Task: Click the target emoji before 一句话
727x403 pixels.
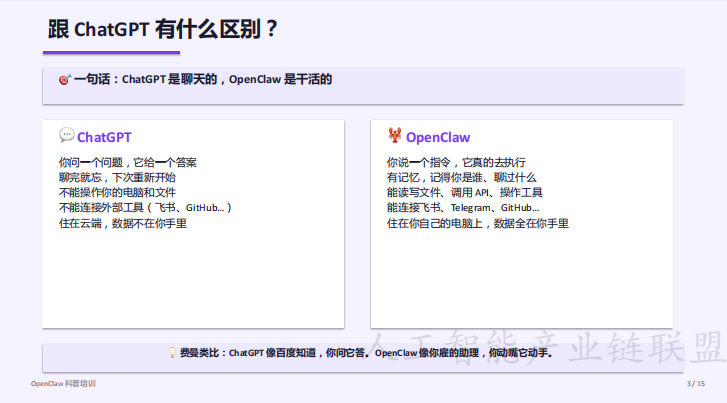Action: coord(65,79)
